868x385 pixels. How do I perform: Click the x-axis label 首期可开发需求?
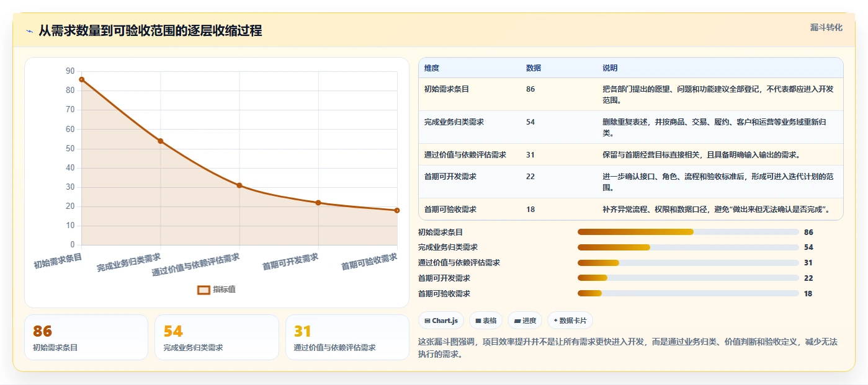point(290,262)
